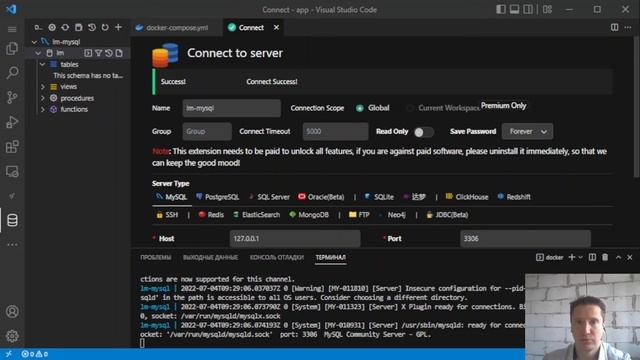Image resolution: width=640 pixels, height=360 pixels.
Task: Click the history icon on lm row
Action: [x=109, y=53]
